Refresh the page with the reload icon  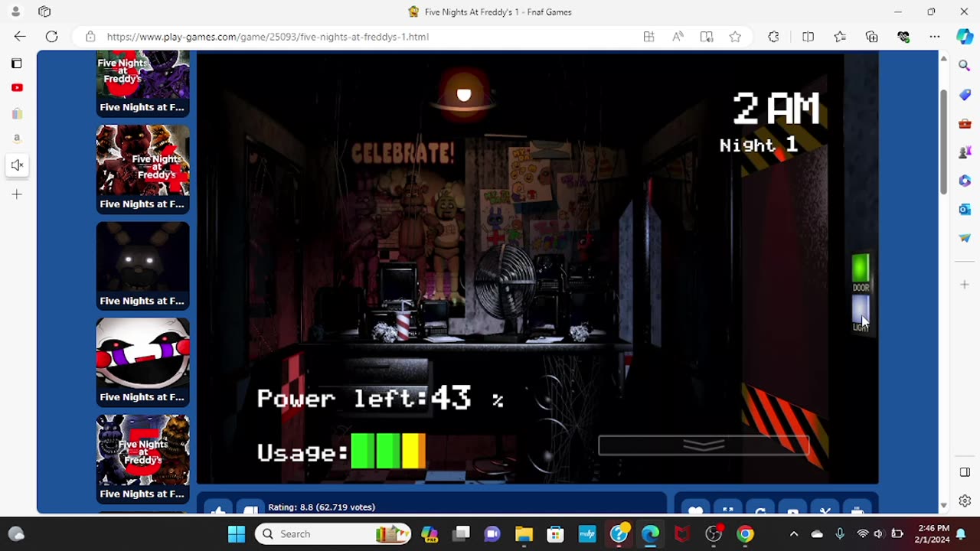pos(51,37)
